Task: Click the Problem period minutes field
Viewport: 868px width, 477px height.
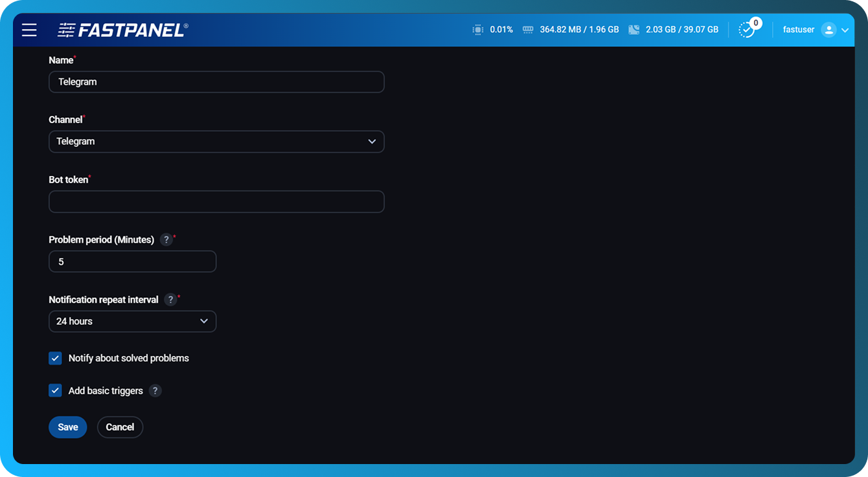Action: pyautogui.click(x=132, y=262)
